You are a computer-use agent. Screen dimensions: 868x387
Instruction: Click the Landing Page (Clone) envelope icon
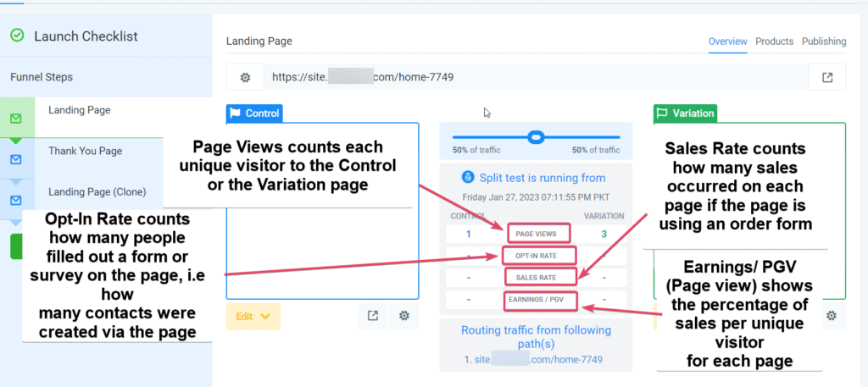click(17, 200)
